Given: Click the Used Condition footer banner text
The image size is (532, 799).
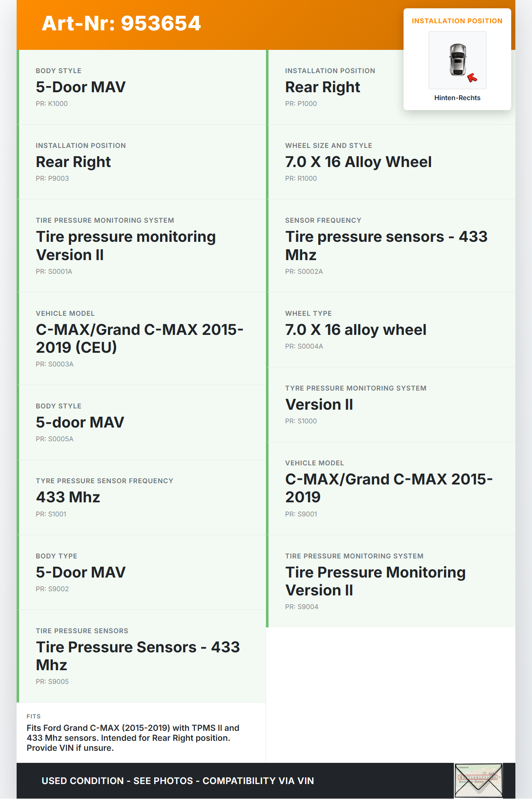Looking at the screenshot, I should point(177,781).
